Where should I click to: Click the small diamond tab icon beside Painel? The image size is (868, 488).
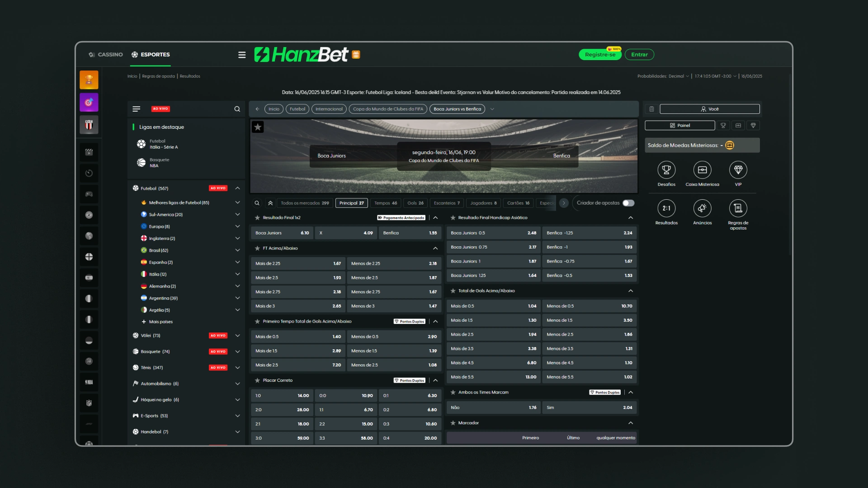point(753,126)
